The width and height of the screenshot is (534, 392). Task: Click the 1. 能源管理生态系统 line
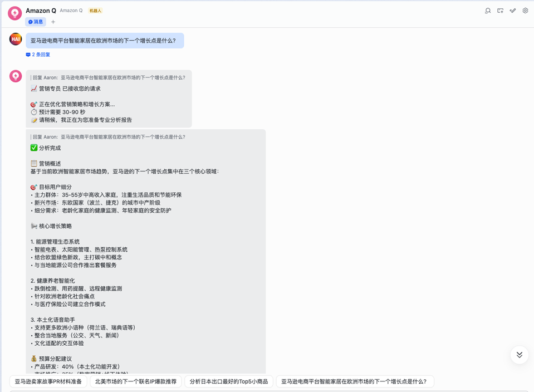pos(55,242)
